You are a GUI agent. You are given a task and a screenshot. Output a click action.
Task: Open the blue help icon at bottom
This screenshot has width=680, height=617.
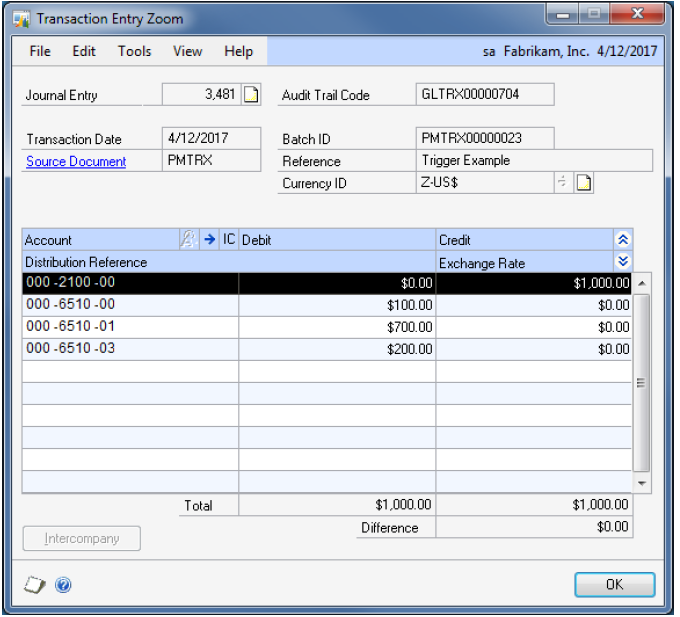[x=63, y=586]
